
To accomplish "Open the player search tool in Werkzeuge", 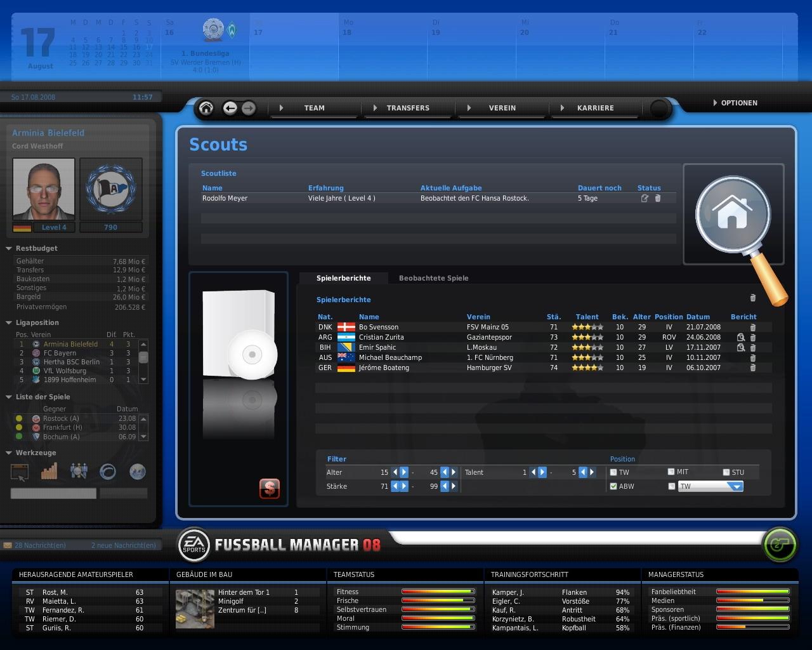I will click(79, 471).
